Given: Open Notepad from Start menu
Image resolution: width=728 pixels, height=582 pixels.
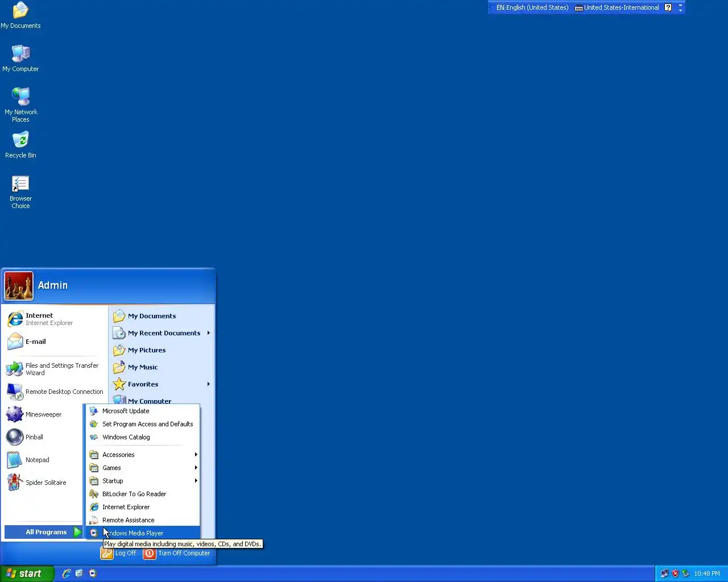Looking at the screenshot, I should (43, 460).
